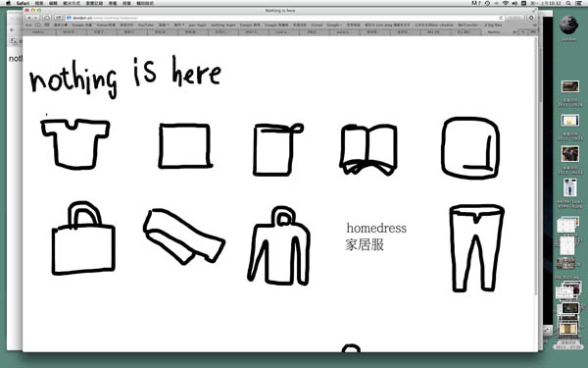Click the Death Star drive icon on desktop
Viewport: 588px width, 368px height.
(x=568, y=26)
